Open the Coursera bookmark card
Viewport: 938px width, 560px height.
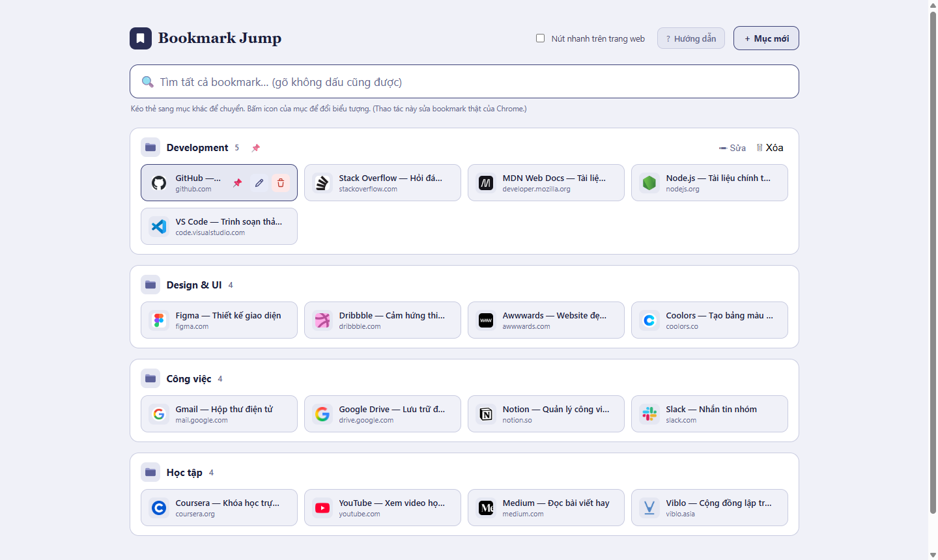(219, 508)
